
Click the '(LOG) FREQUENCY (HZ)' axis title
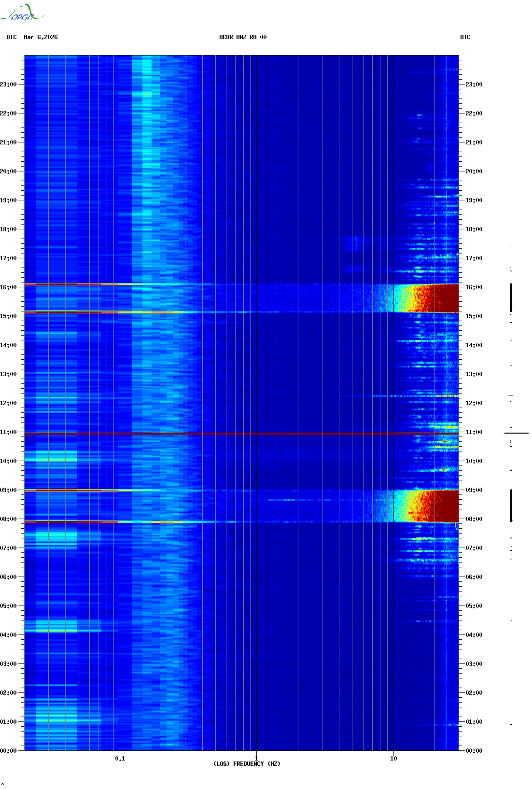click(247, 764)
